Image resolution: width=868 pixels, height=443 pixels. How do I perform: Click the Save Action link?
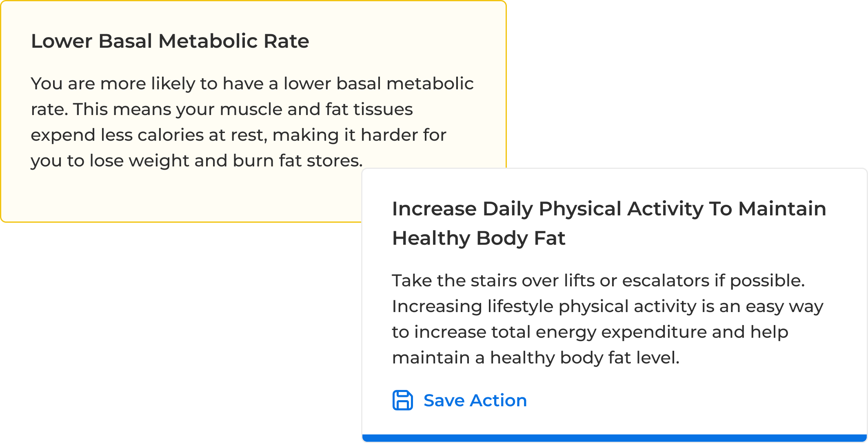[475, 401]
